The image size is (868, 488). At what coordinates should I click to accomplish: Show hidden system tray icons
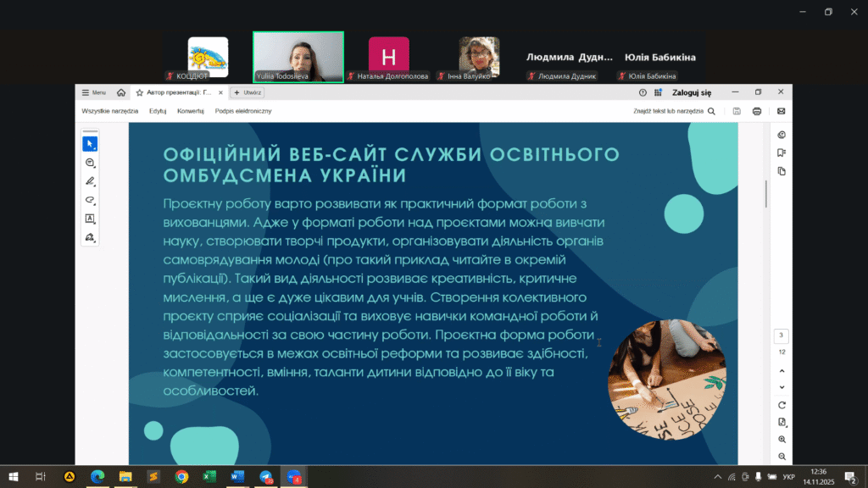(719, 477)
